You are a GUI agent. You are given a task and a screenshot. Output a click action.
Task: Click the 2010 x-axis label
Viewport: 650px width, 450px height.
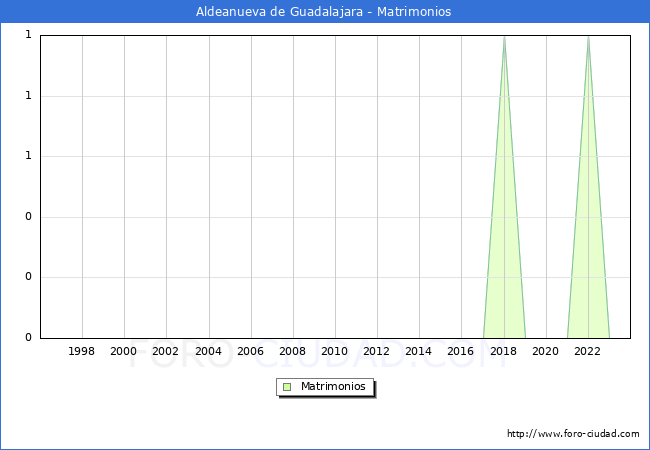(335, 351)
